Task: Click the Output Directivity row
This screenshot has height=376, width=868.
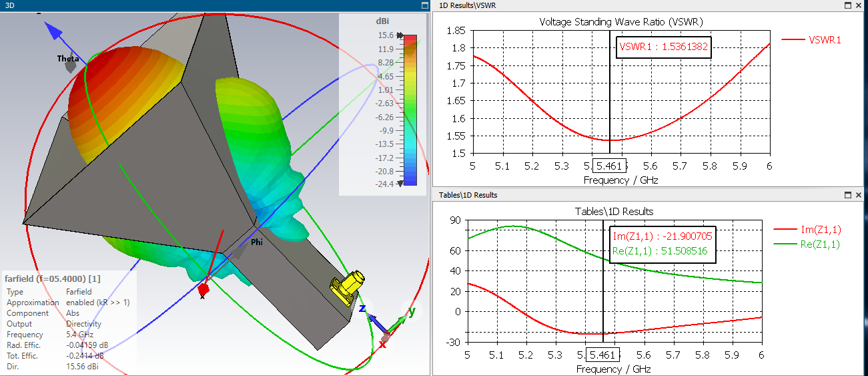Action: (53, 324)
